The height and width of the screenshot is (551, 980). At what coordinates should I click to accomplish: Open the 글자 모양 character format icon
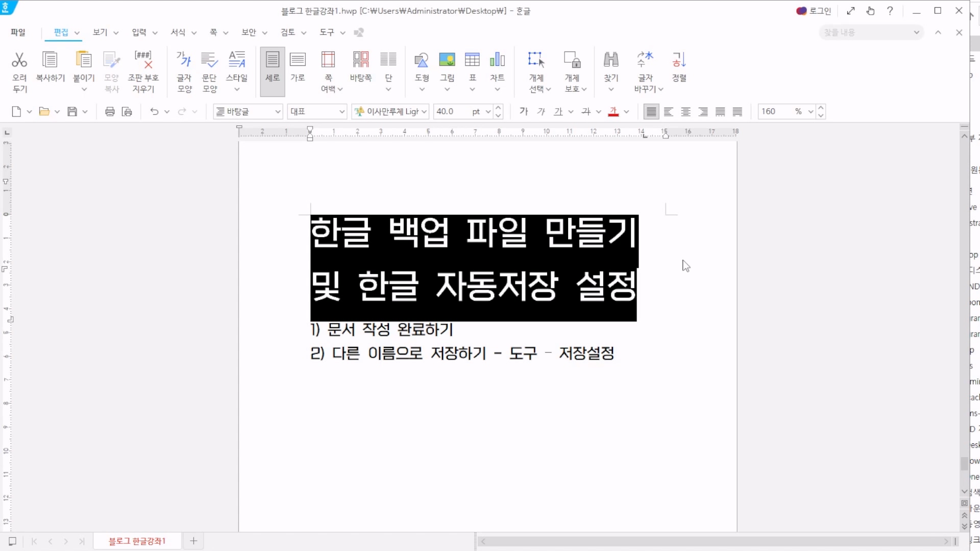[x=184, y=60]
